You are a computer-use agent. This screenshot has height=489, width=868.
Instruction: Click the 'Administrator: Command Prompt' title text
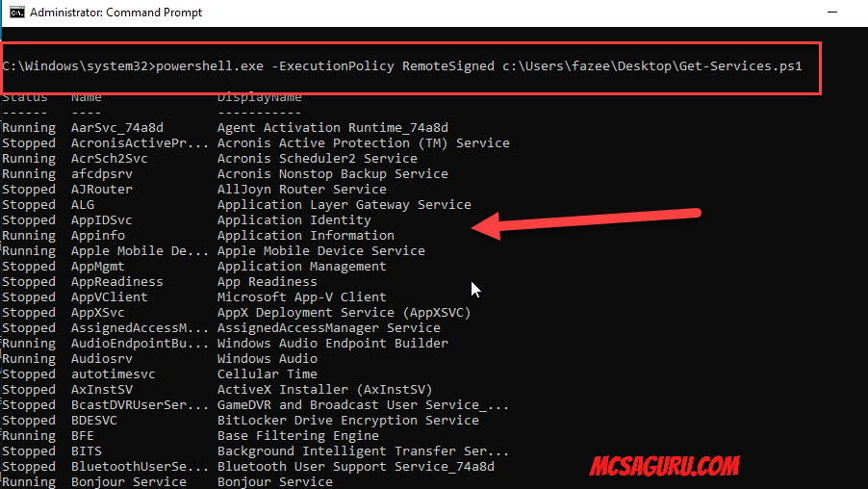[115, 13]
